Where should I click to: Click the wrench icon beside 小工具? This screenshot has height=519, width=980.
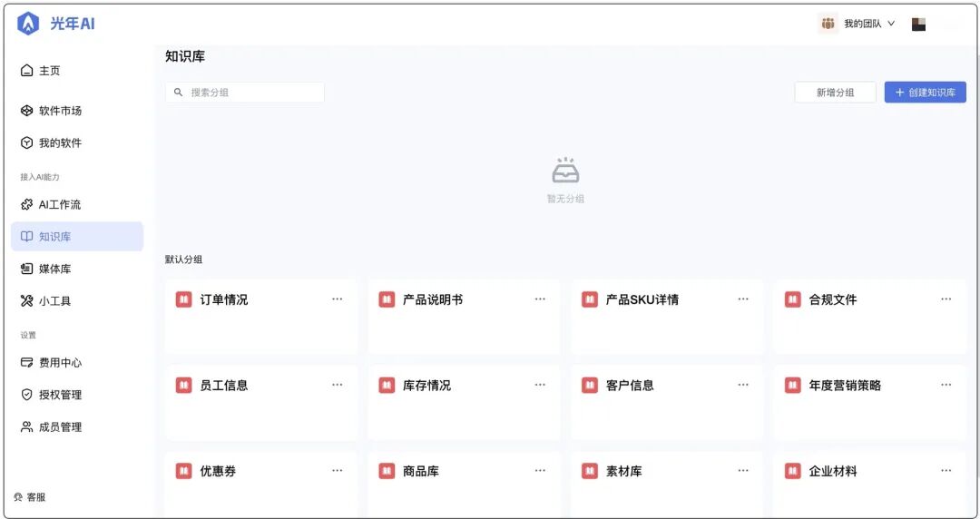[26, 301]
